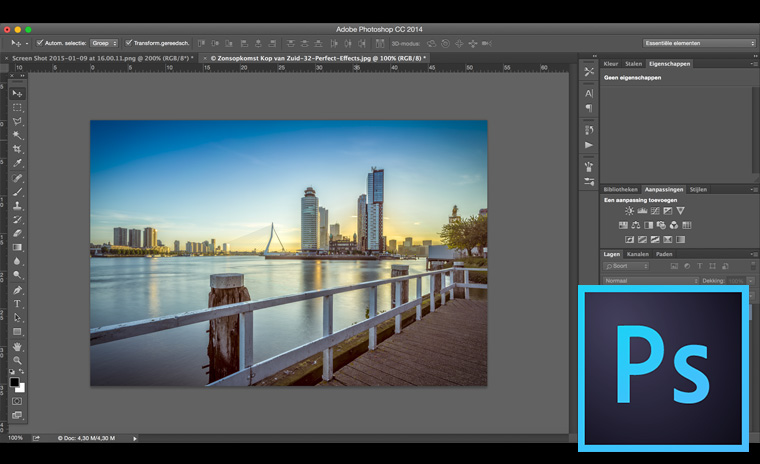Change the screen mode
This screenshot has height=464, width=760.
(x=17, y=415)
